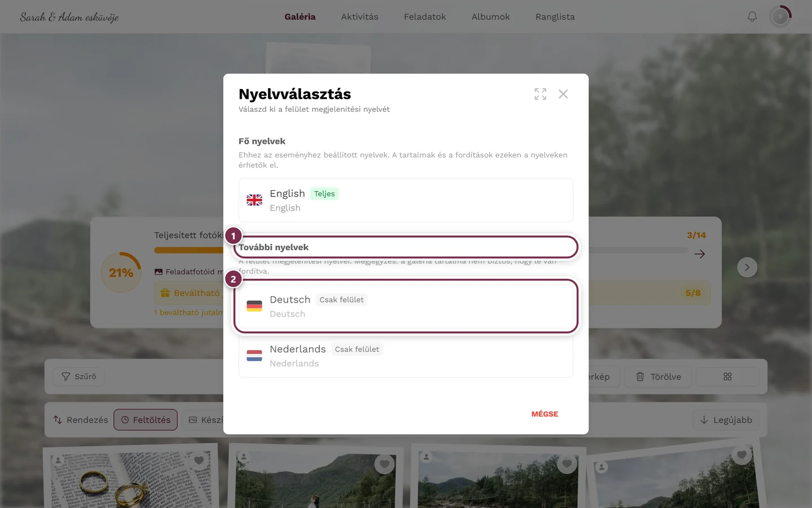
Task: Switch to the Aktivitás tab
Action: 360,17
